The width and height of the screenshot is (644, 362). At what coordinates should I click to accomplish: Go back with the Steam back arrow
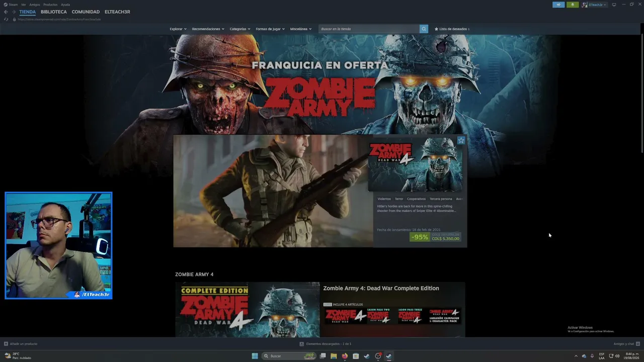point(6,12)
